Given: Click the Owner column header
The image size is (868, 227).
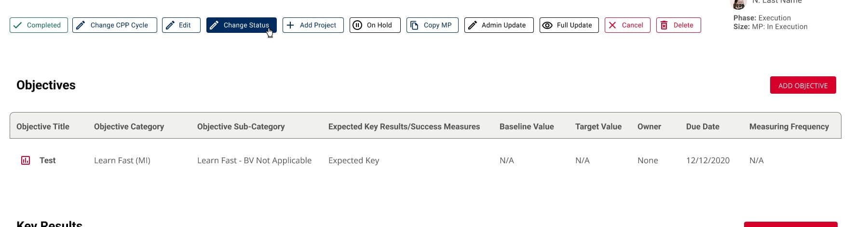Looking at the screenshot, I should click(649, 127).
